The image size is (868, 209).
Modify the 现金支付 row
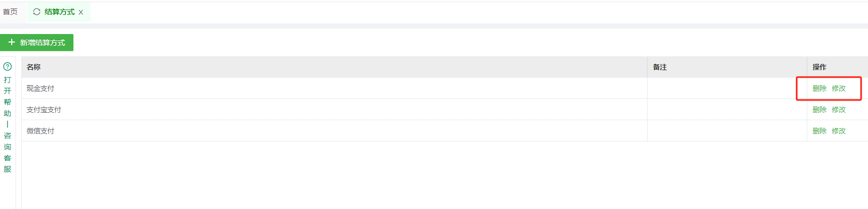coord(839,88)
